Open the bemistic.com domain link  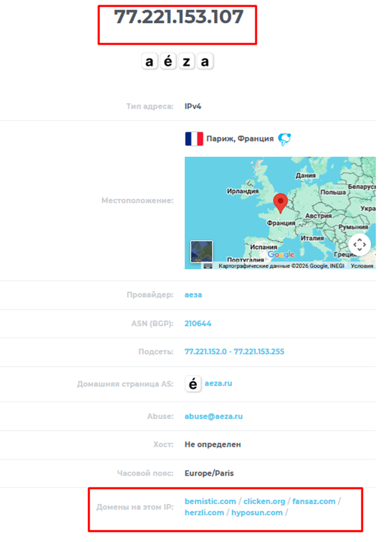tap(210, 501)
